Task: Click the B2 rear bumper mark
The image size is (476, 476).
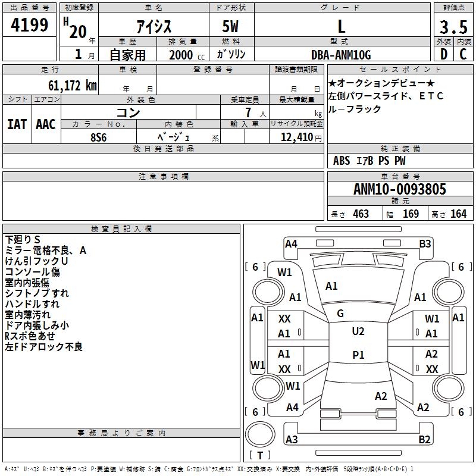Action: click(x=424, y=439)
